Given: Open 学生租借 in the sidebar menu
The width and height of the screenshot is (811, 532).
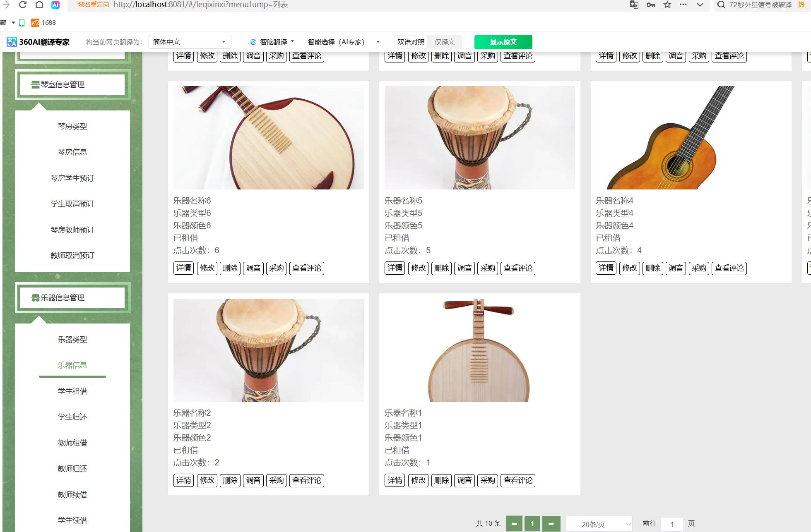Looking at the screenshot, I should 72,391.
